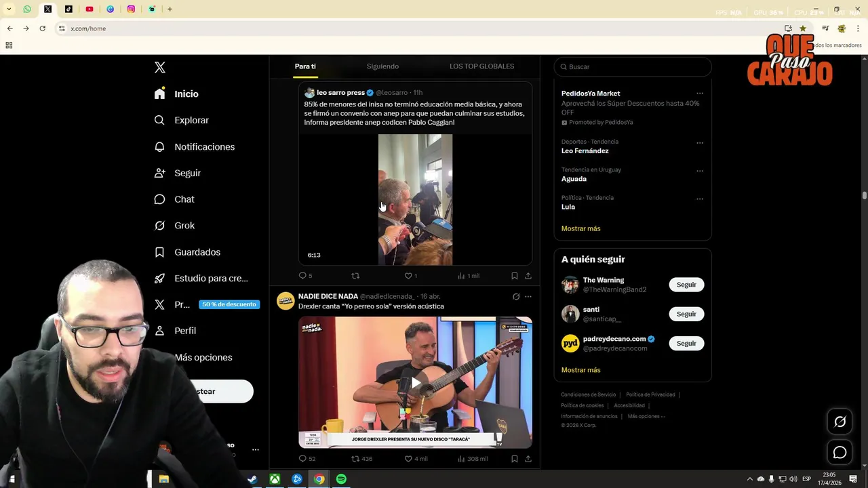Bookmark the leo sarro press post
This screenshot has width=868, height=488.
(515, 276)
